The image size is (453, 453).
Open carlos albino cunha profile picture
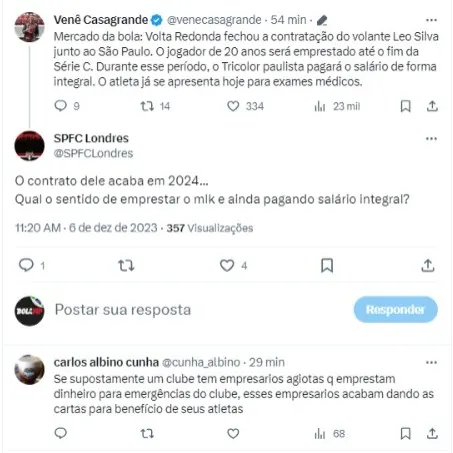(x=29, y=370)
